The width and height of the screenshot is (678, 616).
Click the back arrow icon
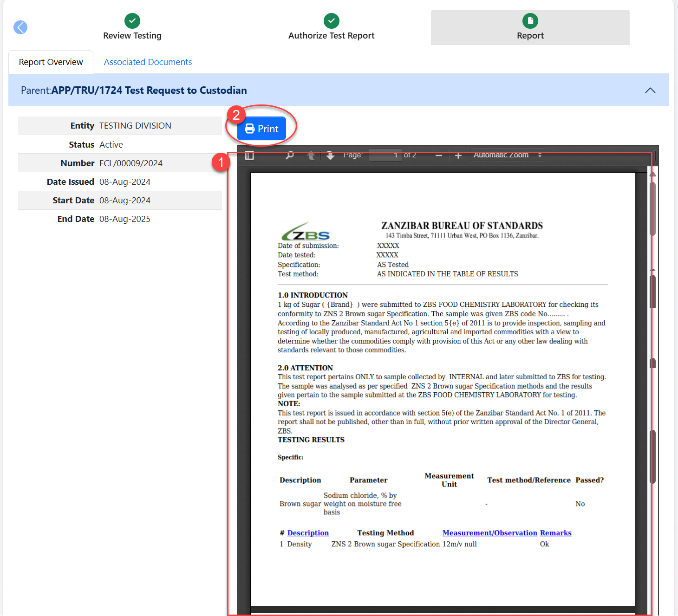click(20, 27)
